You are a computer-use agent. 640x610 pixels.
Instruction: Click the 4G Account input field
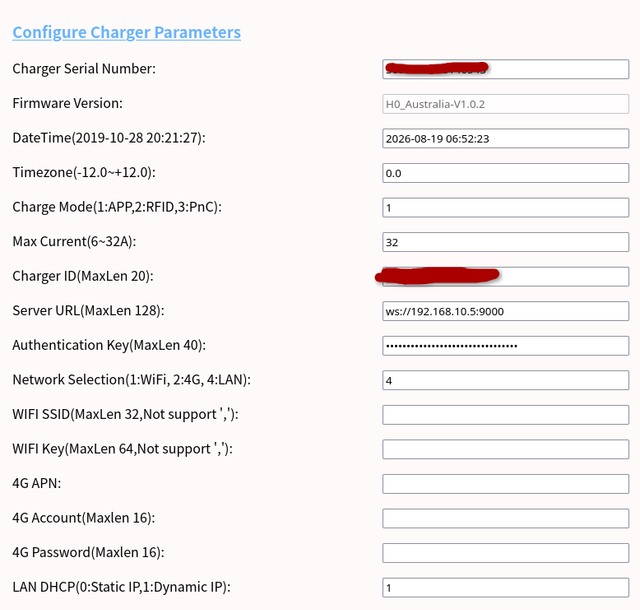[506, 519]
